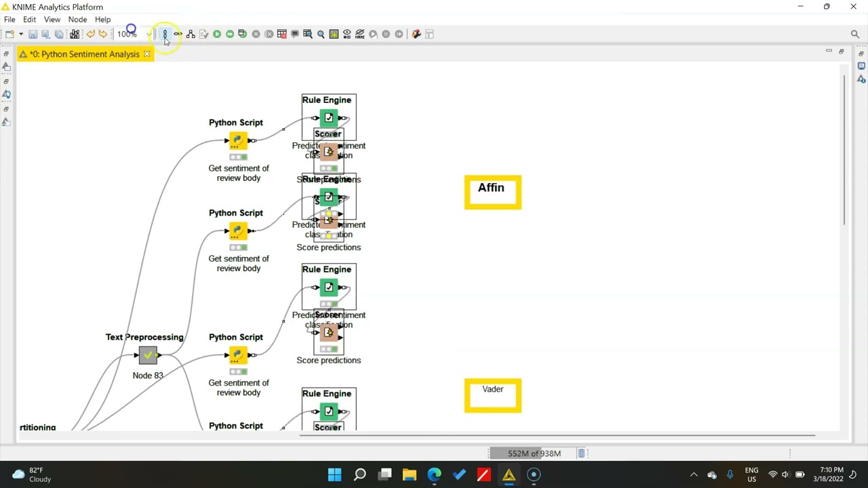Open the Edit menu
868x488 pixels.
(29, 20)
